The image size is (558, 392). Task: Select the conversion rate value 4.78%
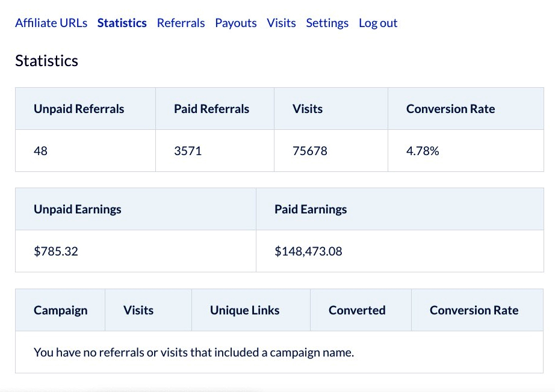423,151
